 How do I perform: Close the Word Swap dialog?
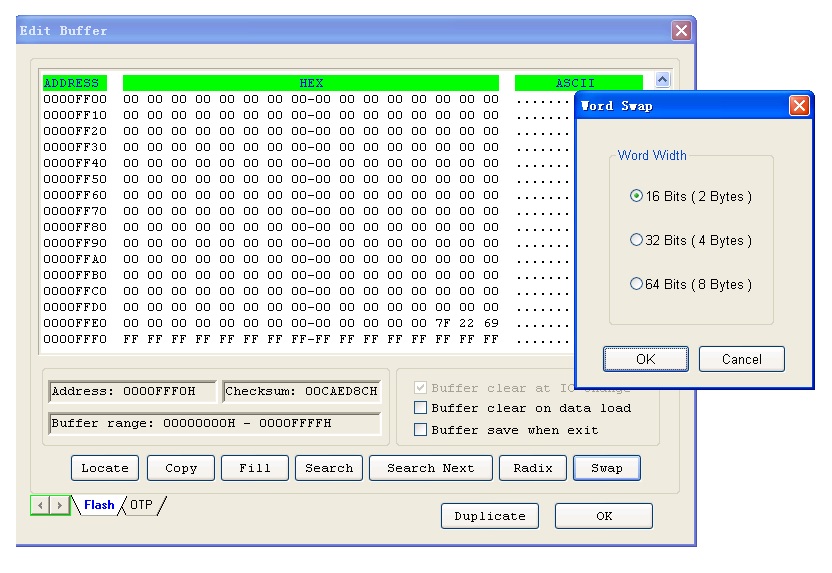click(x=799, y=106)
